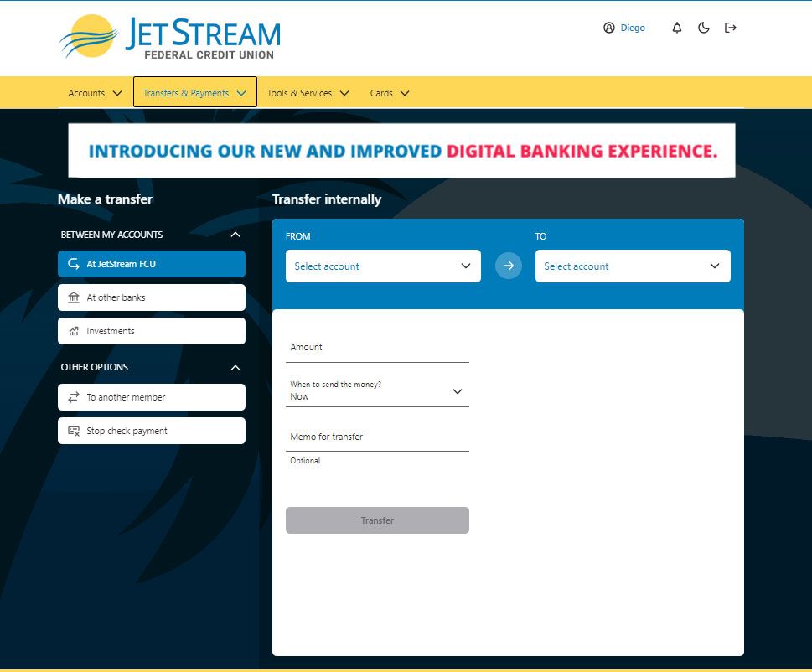The width and height of the screenshot is (812, 672).
Task: Open notifications via the bell icon
Action: (676, 27)
